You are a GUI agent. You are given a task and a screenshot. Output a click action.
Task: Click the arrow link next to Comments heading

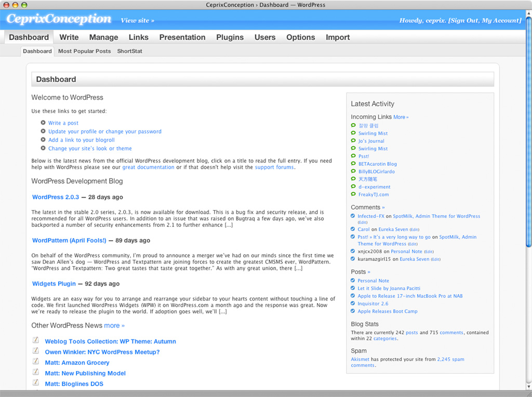pos(383,208)
